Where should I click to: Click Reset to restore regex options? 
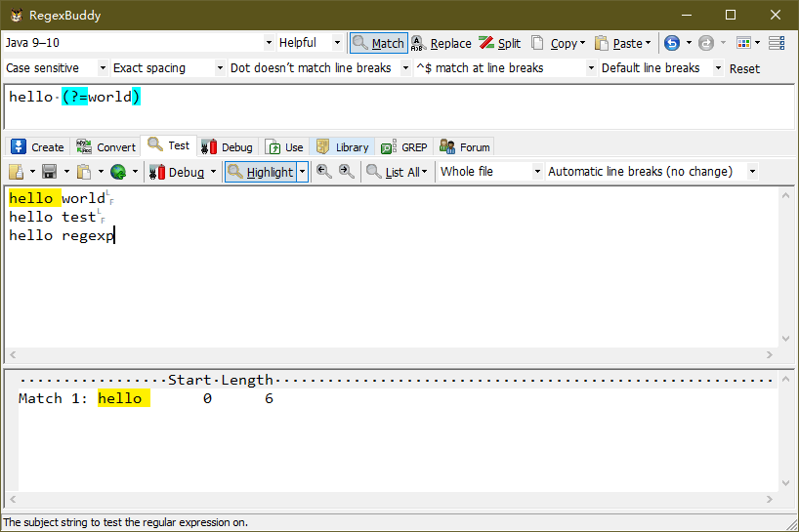click(x=744, y=68)
